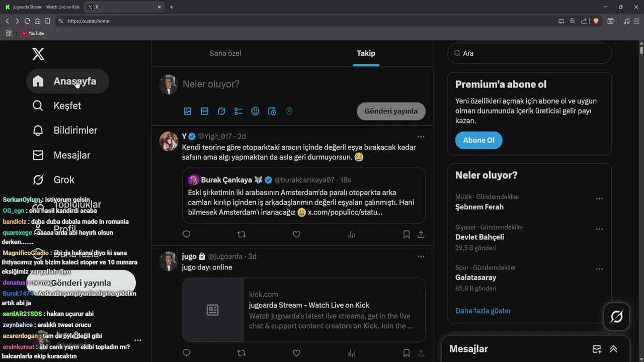The height and width of the screenshot is (362, 644).
Task: Switch to the Sana özel tab
Action: coord(225,53)
